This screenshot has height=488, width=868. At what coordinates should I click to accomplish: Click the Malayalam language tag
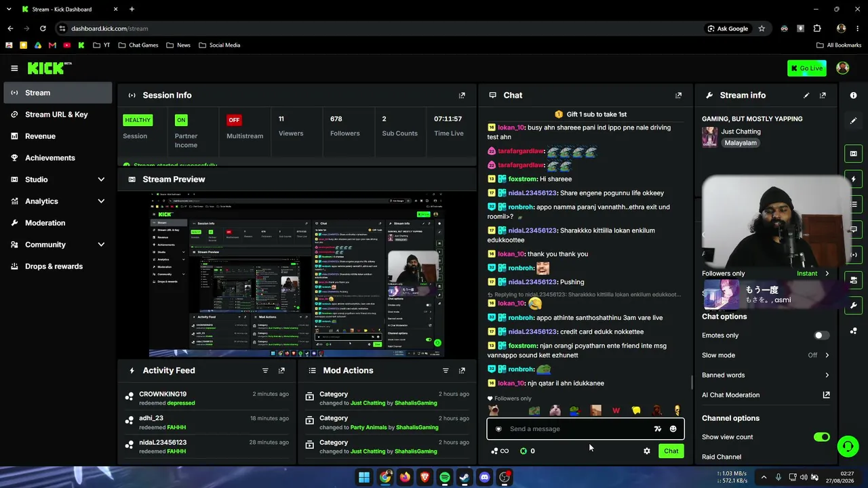point(740,143)
